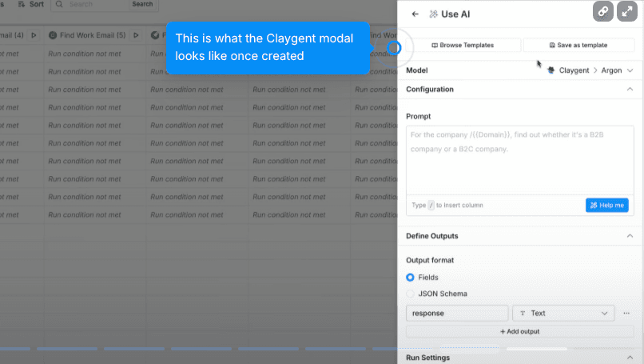This screenshot has height=364, width=644.
Task: Click the play icon after the Email (4) column
Action: [x=34, y=35]
